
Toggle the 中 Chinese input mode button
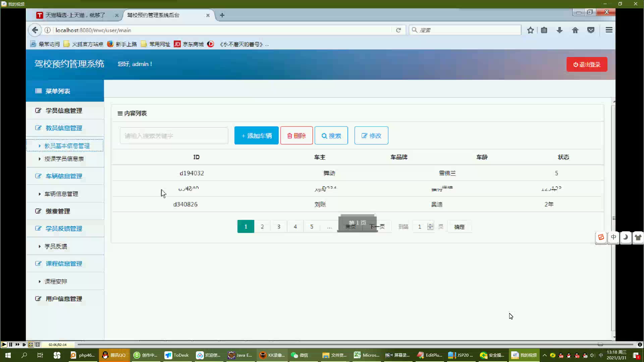613,237
